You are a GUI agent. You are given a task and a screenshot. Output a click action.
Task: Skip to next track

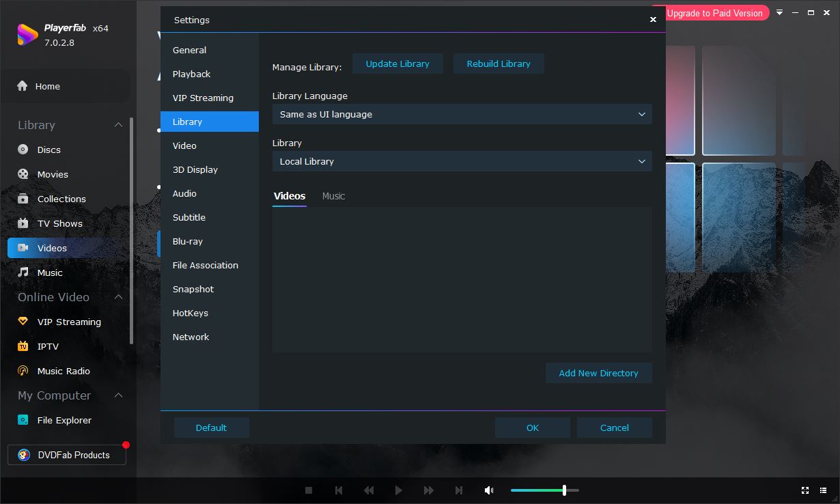coord(459,490)
